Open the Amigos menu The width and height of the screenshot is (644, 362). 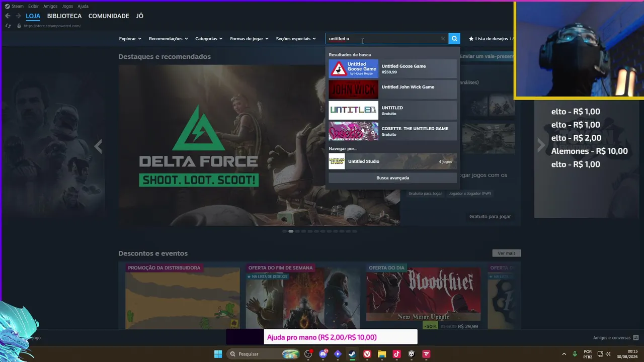pos(50,6)
